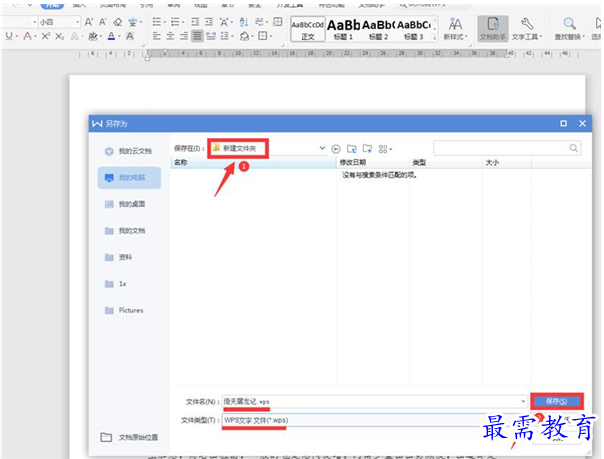Select 我的云文档 in save dialog sidebar
The image size is (604, 459).
click(128, 151)
